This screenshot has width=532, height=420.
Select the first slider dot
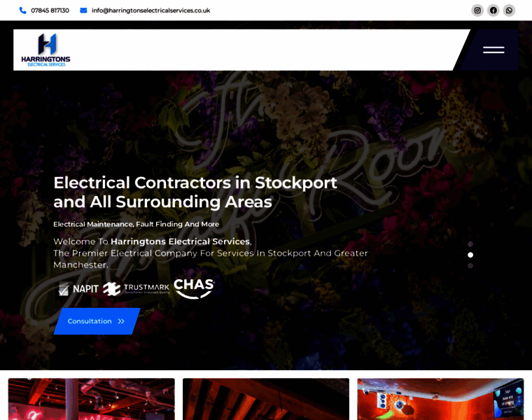[x=470, y=244]
